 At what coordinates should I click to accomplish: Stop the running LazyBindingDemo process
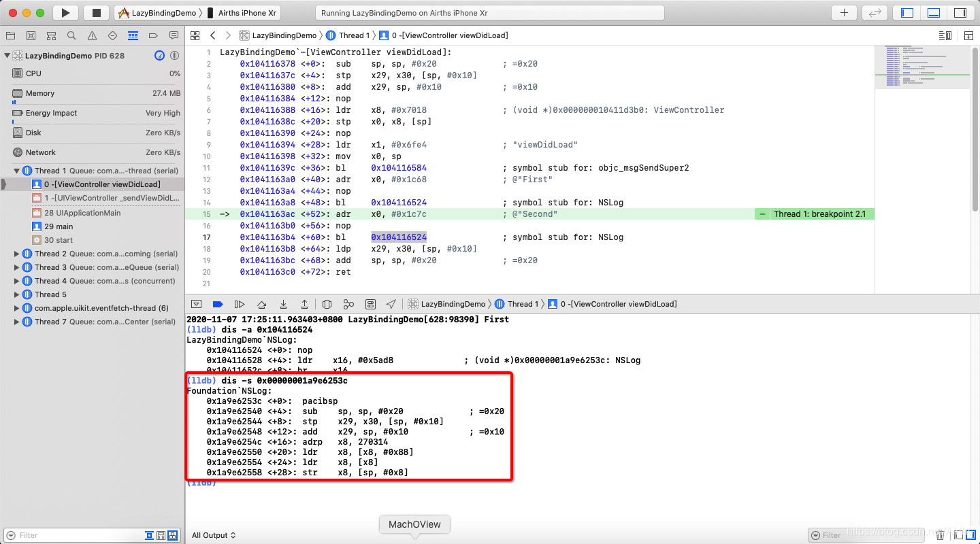click(96, 13)
